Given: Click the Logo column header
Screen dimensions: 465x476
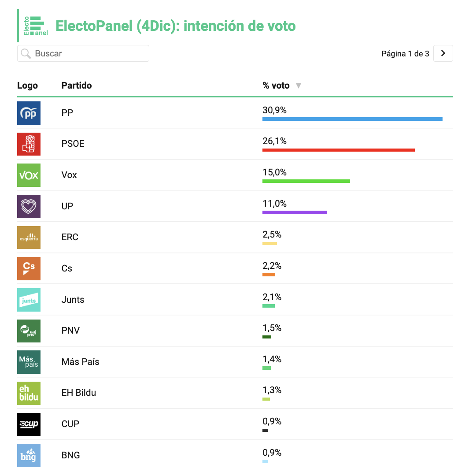Looking at the screenshot, I should (x=27, y=86).
